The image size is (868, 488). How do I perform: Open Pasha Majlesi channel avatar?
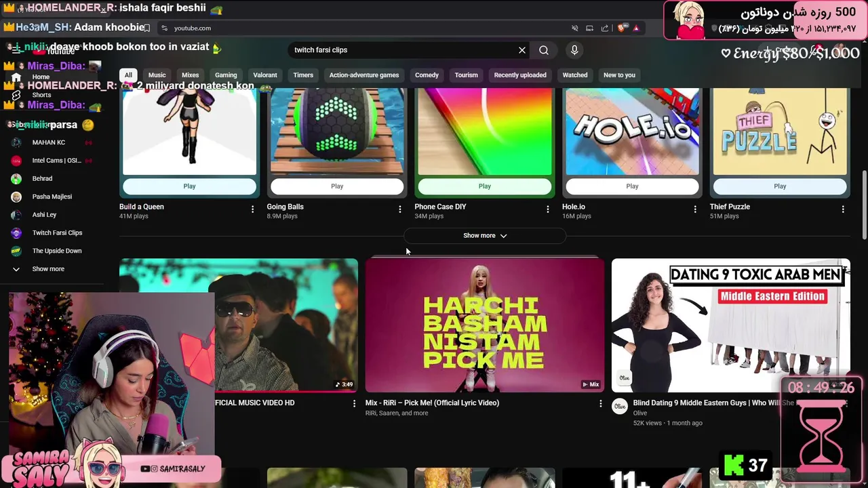(16, 197)
